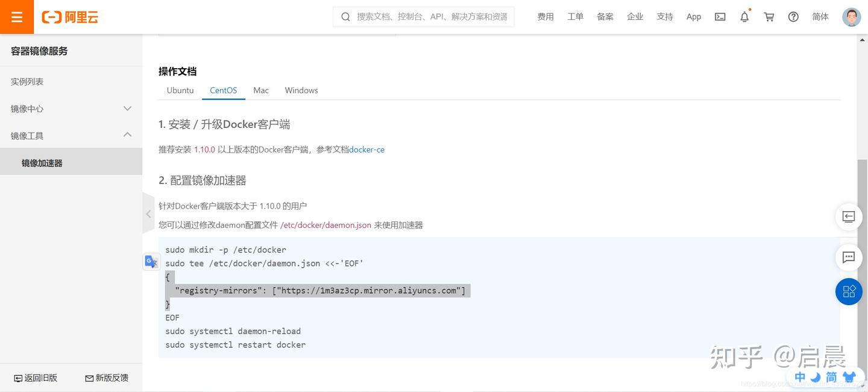Open the back-to-console monitor icon on the right
This screenshot has height=392, width=868.
(848, 217)
